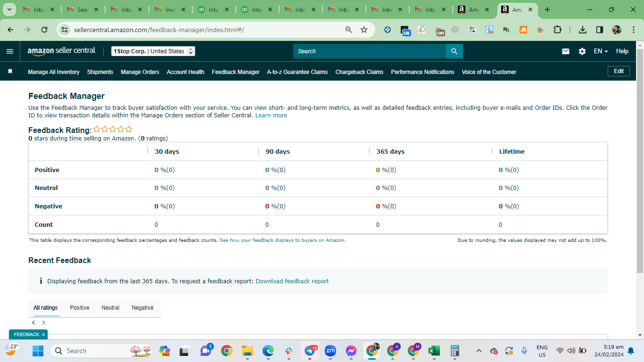Open Excel from the taskbar

[434, 351]
